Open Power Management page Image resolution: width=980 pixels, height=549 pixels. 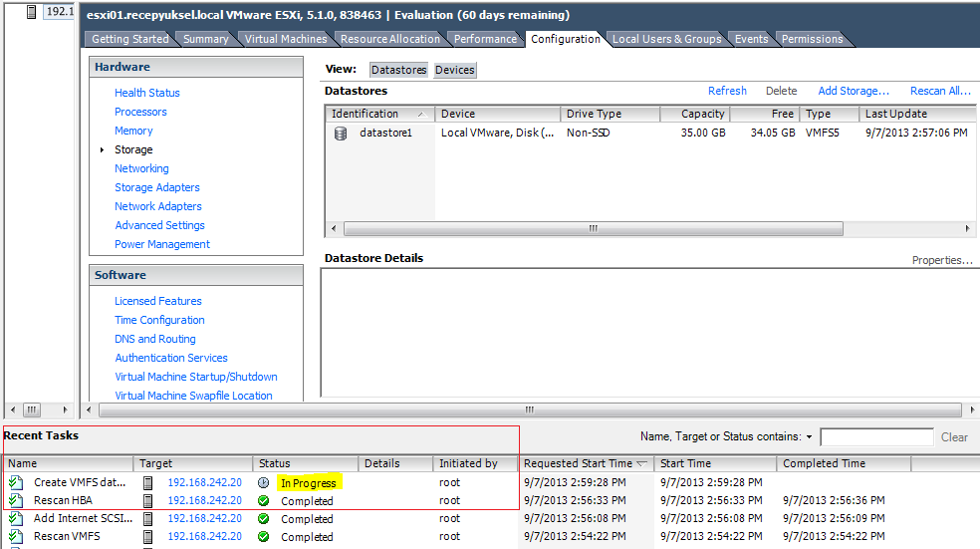(162, 244)
